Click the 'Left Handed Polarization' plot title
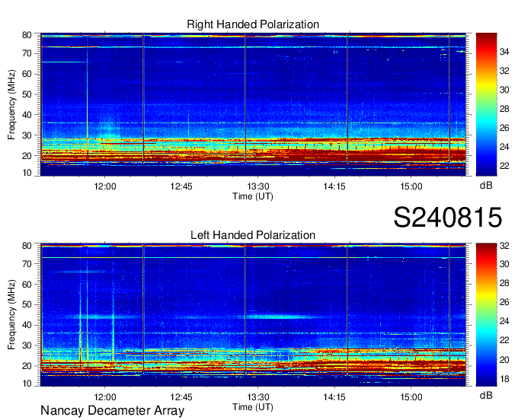The height and width of the screenshot is (420, 518). [x=253, y=235]
